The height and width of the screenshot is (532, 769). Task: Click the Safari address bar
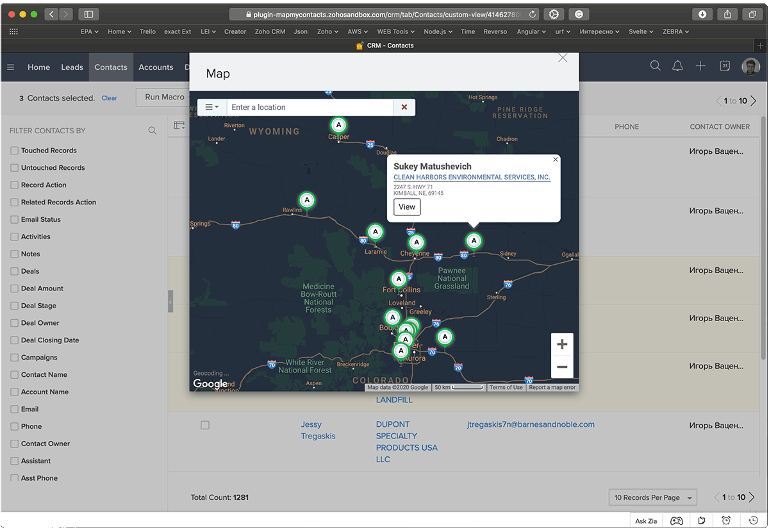[x=384, y=14]
